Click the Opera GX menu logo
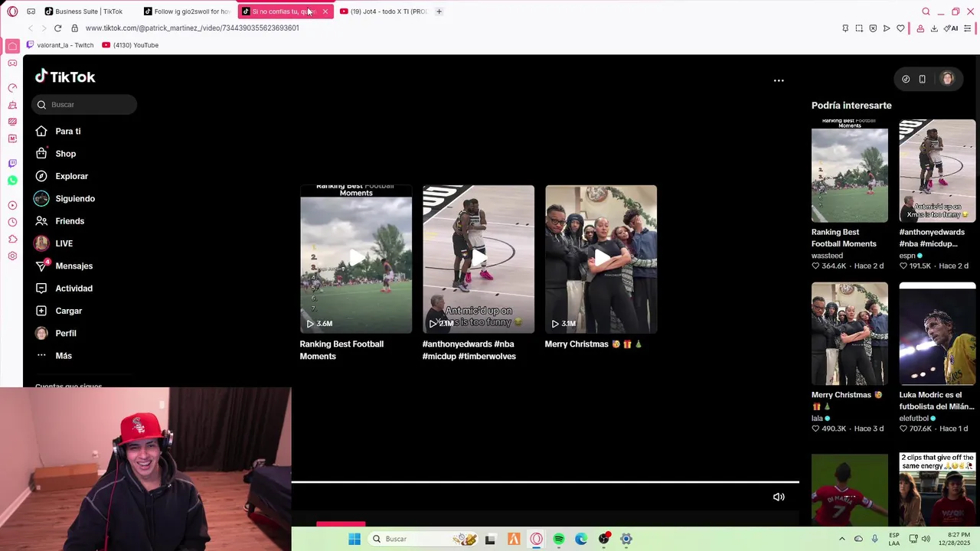The image size is (980, 551). 12,11
